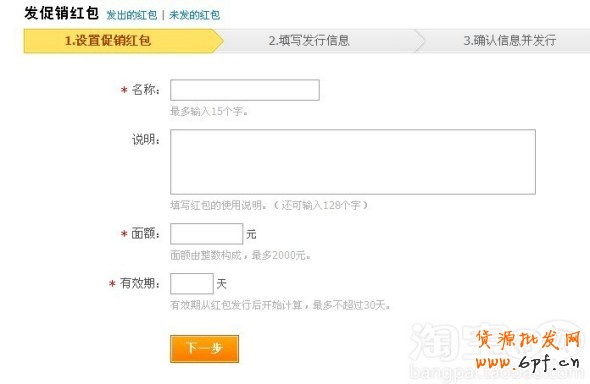Focus the 面额 amount input box
590x384 pixels.
[207, 234]
